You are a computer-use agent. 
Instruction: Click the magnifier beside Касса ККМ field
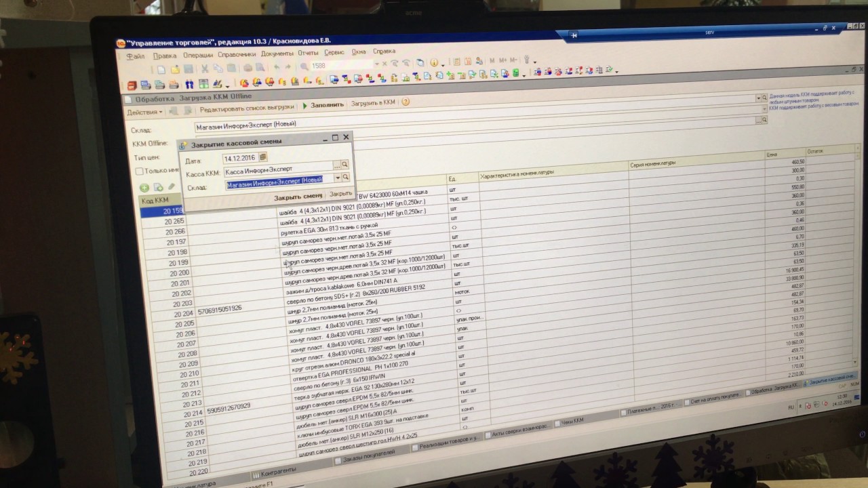[x=345, y=164]
